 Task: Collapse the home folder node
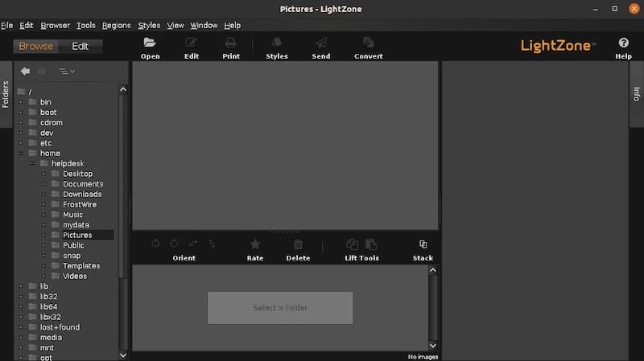(x=21, y=154)
